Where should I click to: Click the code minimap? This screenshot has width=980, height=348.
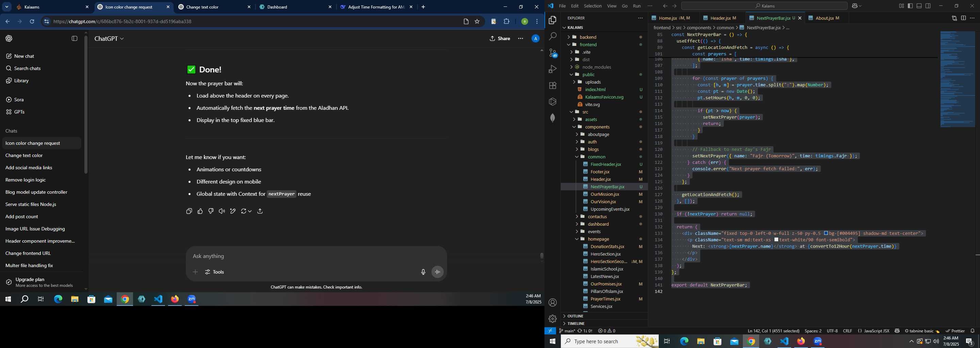coord(957,79)
